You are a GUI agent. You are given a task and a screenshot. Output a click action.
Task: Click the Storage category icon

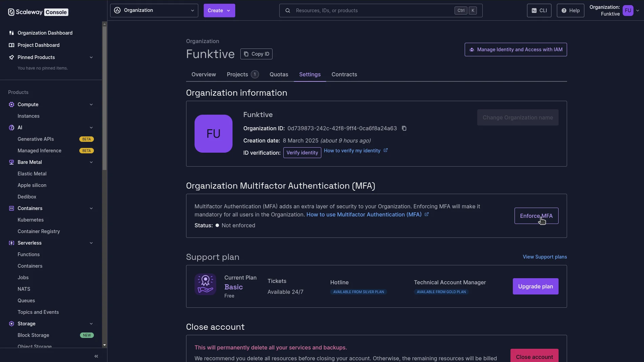tap(12, 324)
